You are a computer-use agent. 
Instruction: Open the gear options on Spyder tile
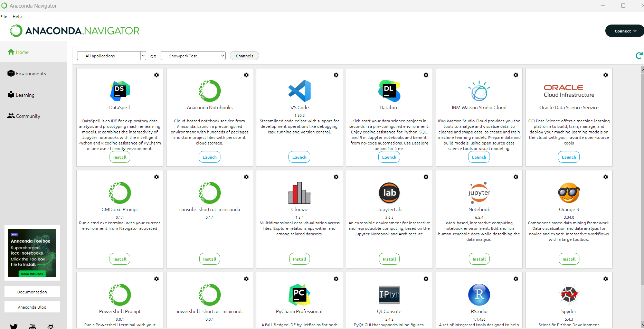point(606,279)
